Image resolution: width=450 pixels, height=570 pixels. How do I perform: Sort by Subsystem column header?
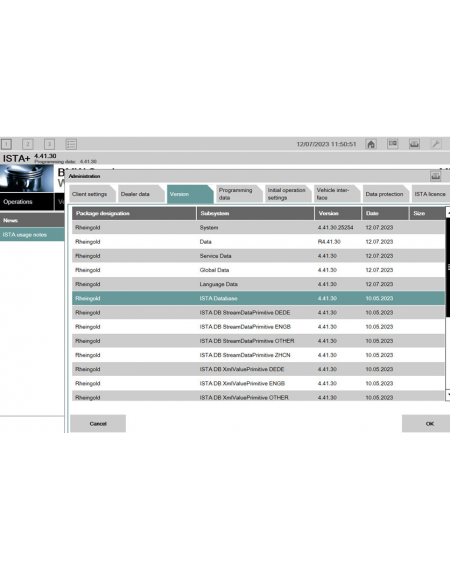coord(255,213)
